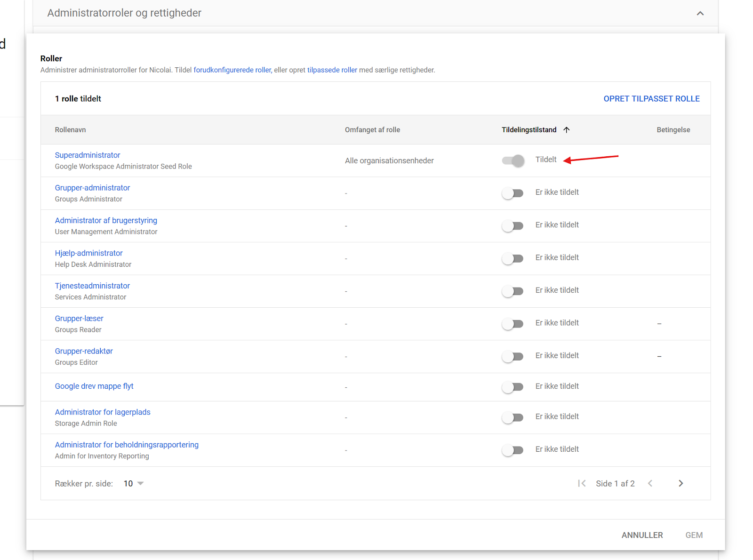
Task: Open rows per page dropdown
Action: point(134,483)
